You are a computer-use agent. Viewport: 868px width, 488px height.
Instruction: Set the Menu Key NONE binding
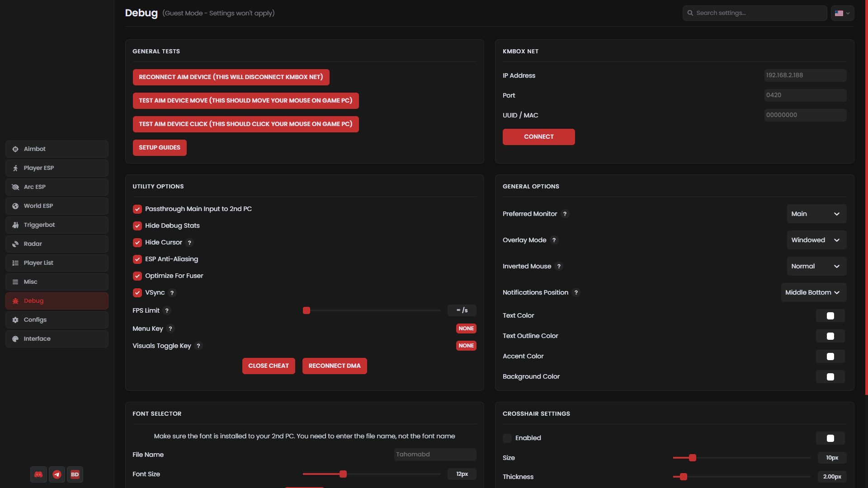tap(466, 328)
